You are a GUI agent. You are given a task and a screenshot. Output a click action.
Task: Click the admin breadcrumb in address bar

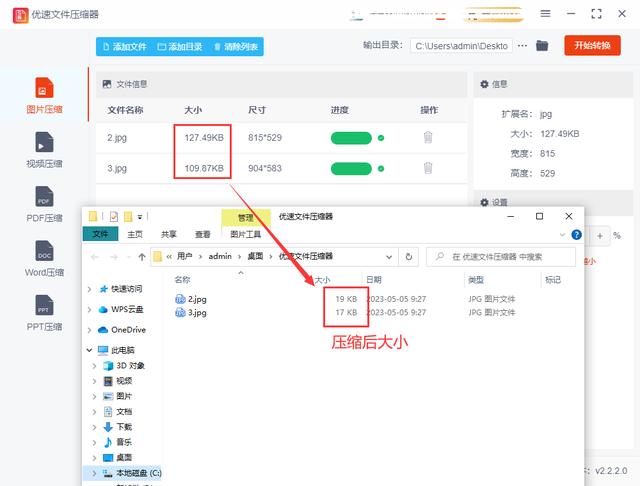point(220,256)
